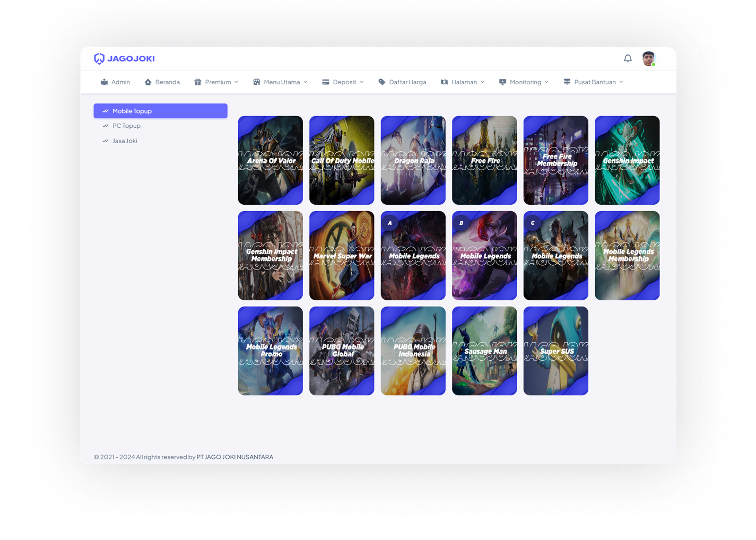This screenshot has height=540, width=756.
Task: Expand the Halaman dropdown chevron
Action: (x=482, y=82)
